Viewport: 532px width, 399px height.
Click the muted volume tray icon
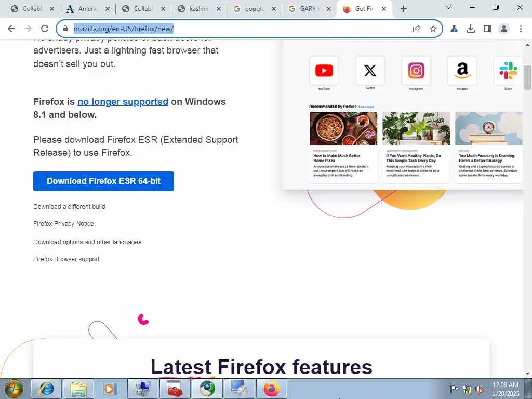click(x=480, y=390)
